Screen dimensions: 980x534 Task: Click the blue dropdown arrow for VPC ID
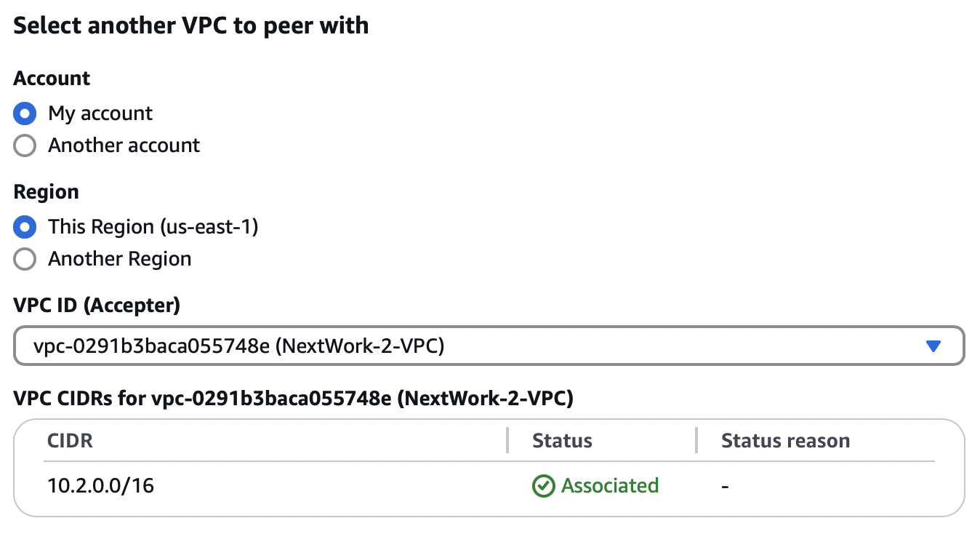[x=934, y=347]
